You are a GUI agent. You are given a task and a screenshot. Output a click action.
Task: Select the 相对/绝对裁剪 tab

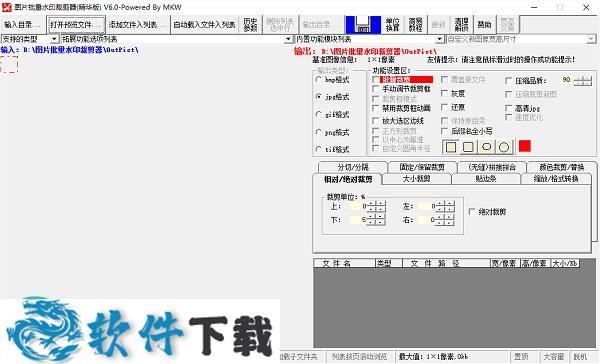(x=347, y=179)
